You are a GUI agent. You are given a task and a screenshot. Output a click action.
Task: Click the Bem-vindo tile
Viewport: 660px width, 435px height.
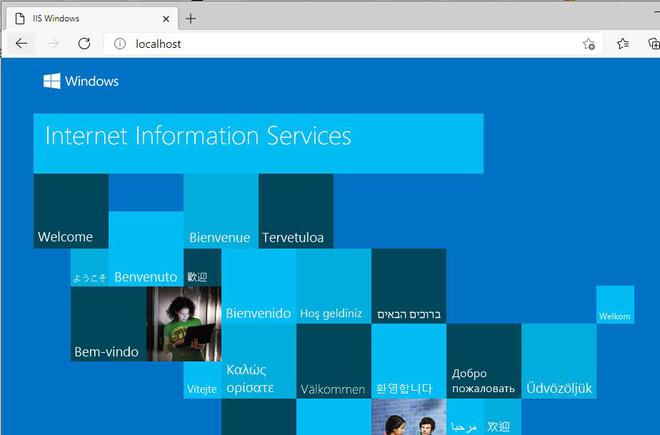[x=109, y=324]
